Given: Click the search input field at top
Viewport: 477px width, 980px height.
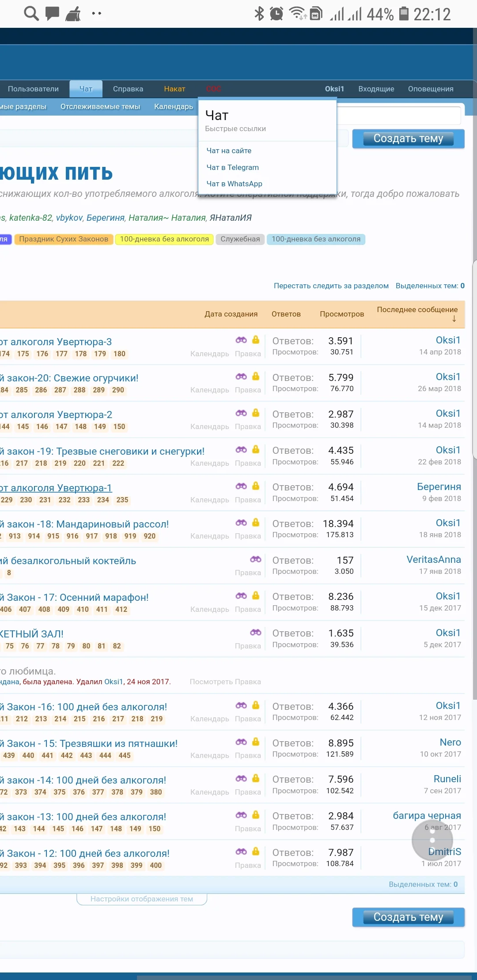Looking at the screenshot, I should (x=399, y=116).
